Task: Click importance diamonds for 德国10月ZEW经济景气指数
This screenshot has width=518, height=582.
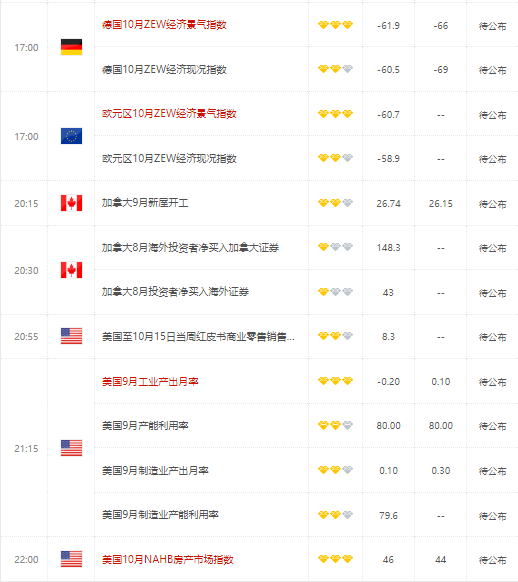Action: point(335,25)
